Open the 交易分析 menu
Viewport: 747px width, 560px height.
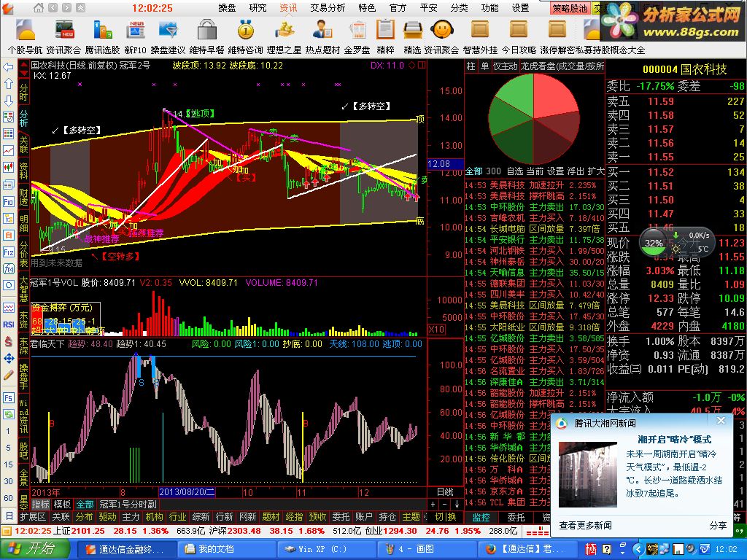[328, 7]
